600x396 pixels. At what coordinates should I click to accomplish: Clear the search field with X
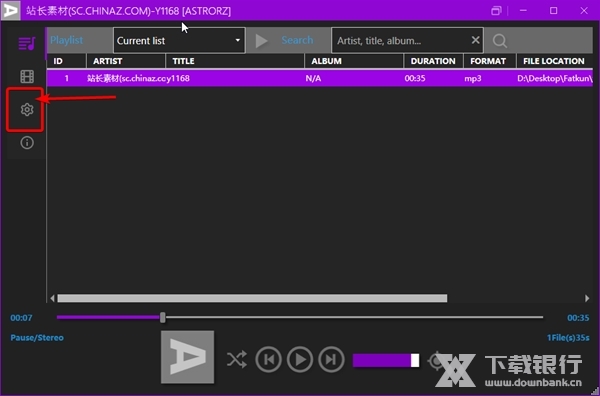[x=475, y=40]
